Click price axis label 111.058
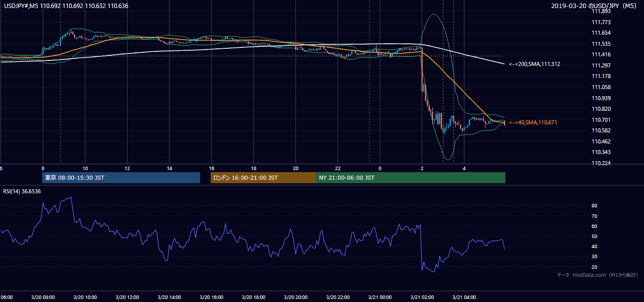Screen dimensions: 644x302 (601, 87)
